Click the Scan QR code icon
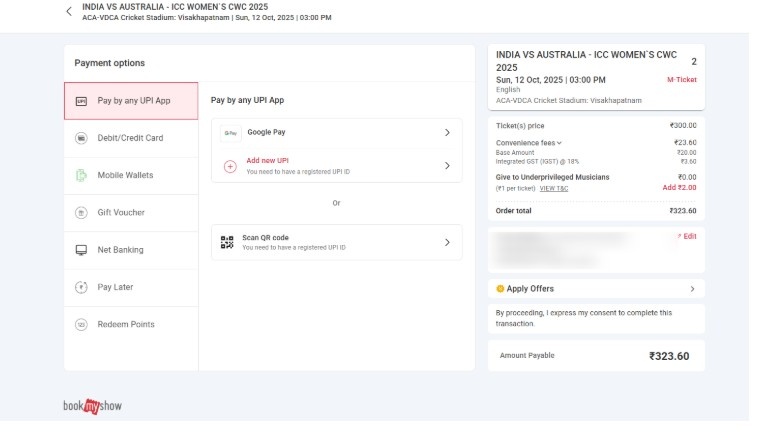The image size is (757, 435). [229, 242]
